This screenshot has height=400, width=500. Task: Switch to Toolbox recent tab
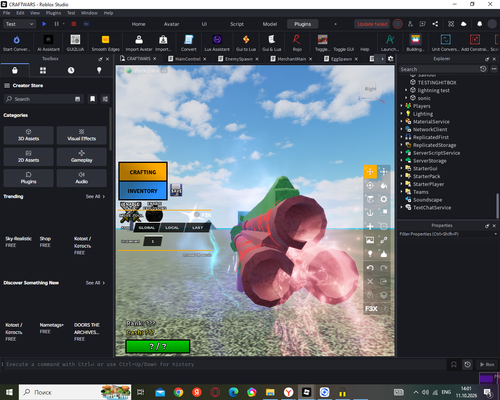pyautogui.click(x=71, y=70)
